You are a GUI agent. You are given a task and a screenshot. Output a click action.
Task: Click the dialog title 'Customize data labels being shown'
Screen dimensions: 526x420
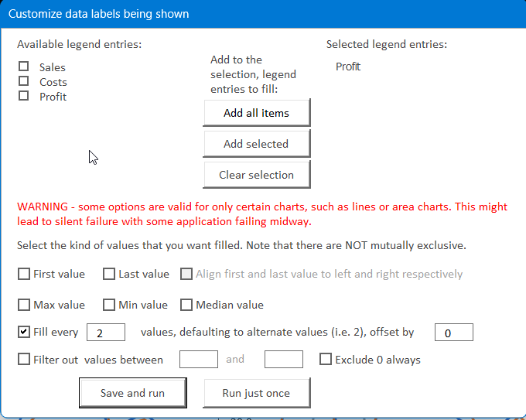click(99, 14)
